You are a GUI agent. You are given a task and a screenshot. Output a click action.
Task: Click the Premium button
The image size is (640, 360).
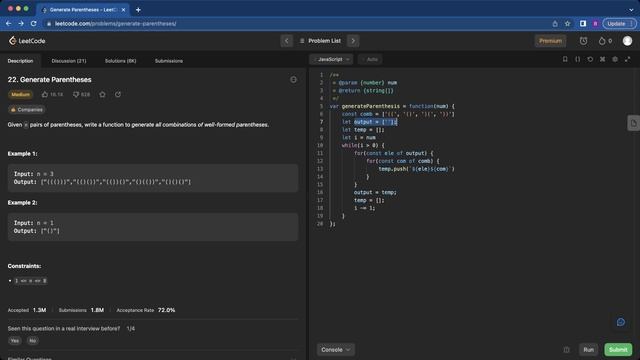click(550, 41)
